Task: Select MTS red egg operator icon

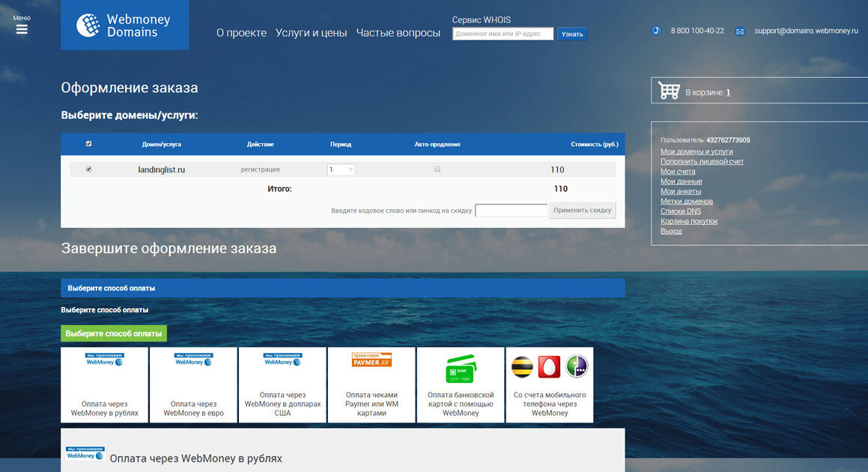Action: [549, 367]
